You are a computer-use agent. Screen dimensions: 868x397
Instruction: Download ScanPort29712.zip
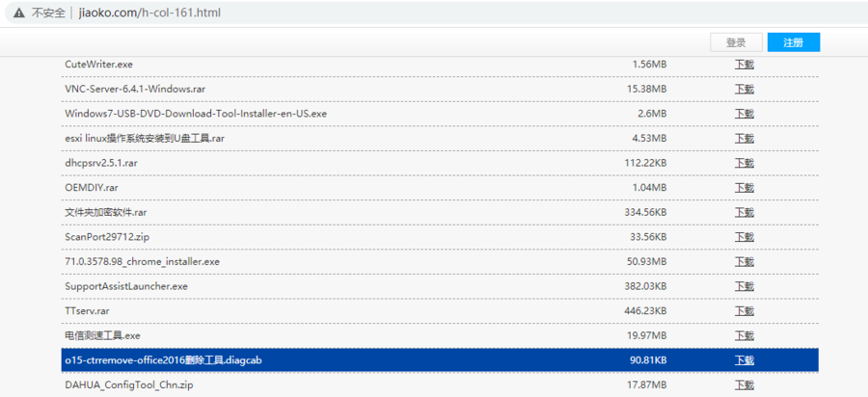click(x=745, y=236)
